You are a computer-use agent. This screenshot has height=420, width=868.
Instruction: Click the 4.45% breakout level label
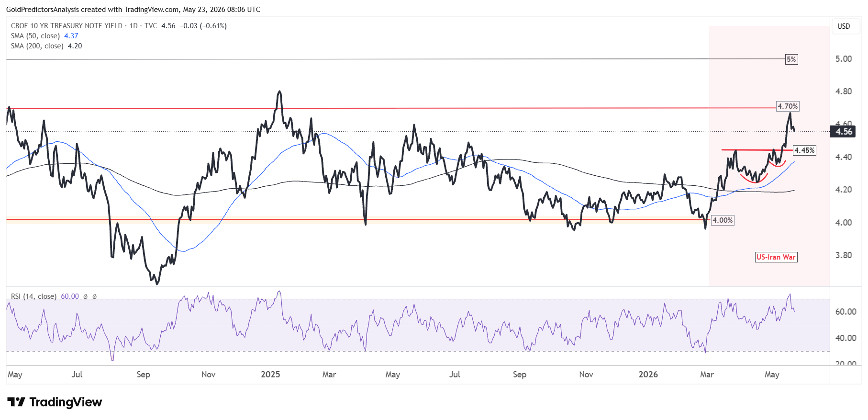pyautogui.click(x=804, y=150)
